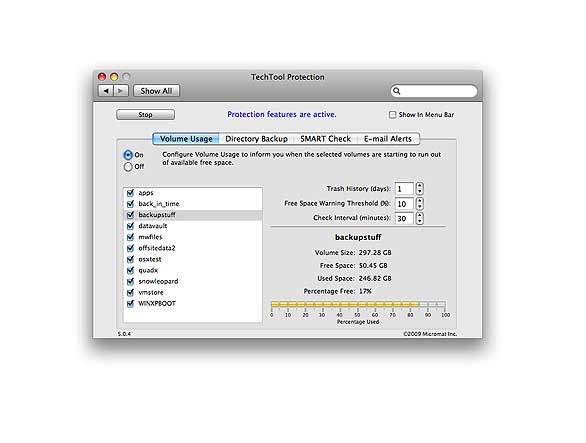Toggle the datavault volume checkbox

(130, 226)
